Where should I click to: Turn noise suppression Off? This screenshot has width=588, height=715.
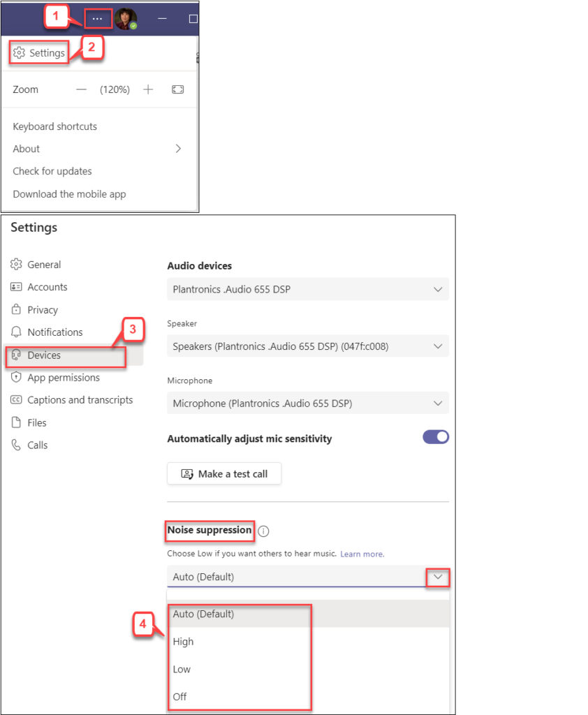[179, 697]
